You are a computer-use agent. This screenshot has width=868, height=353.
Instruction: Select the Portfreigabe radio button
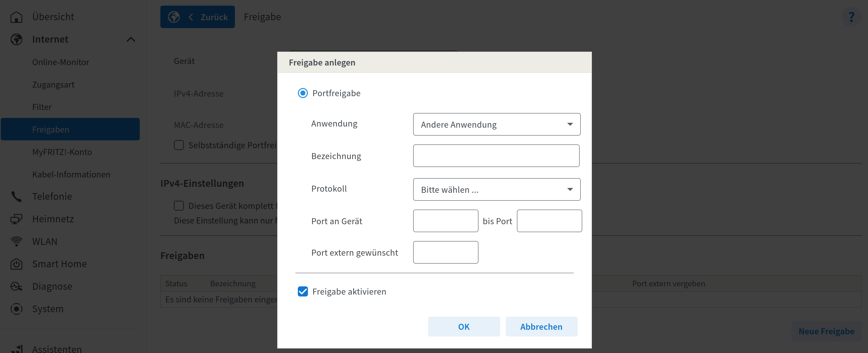[303, 93]
